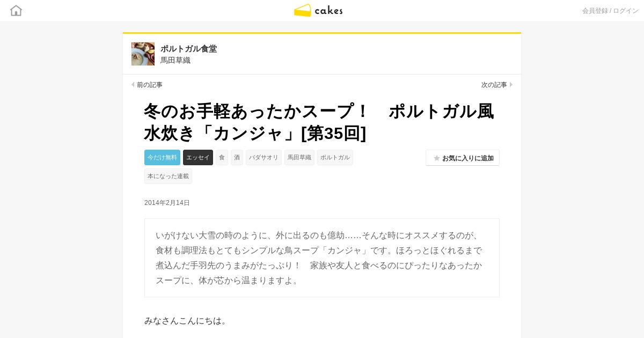Toggle お気に入りに追加 star button

tap(463, 158)
